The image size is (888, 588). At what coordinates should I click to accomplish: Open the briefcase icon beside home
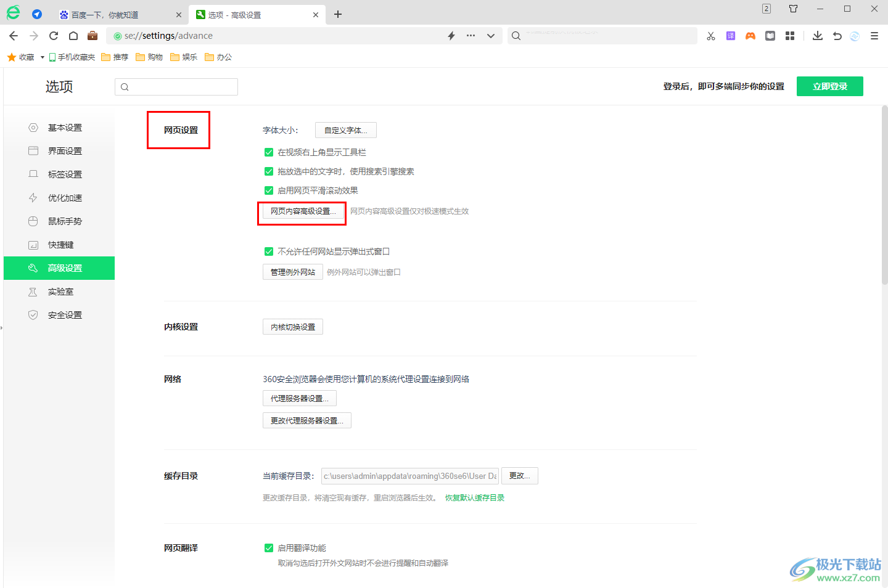[92, 36]
